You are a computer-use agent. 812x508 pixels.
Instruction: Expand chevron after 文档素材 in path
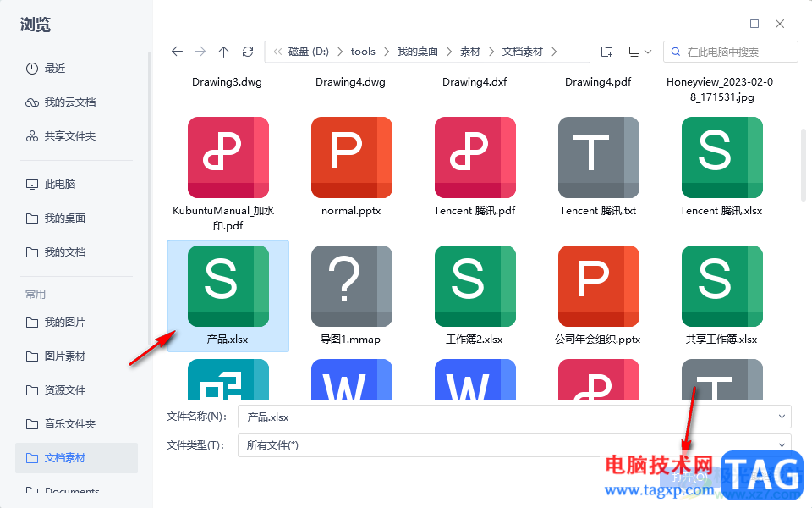(554, 52)
